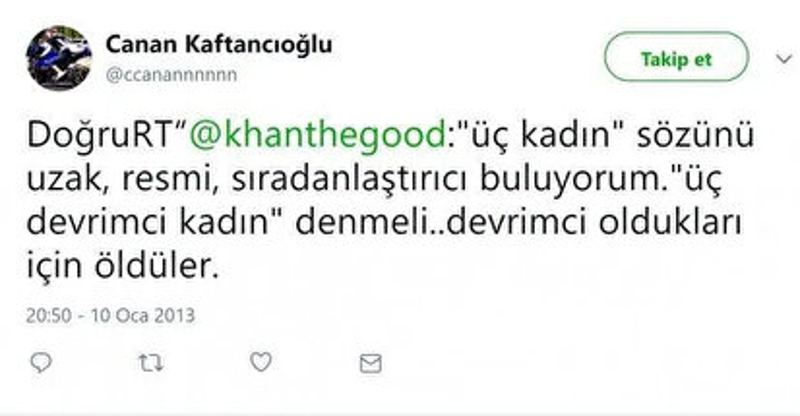Open the envelope direct message icon
800x416 pixels.
click(370, 364)
